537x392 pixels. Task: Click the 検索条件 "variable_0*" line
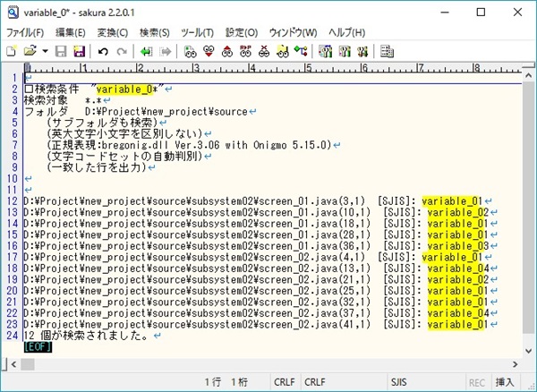click(98, 89)
